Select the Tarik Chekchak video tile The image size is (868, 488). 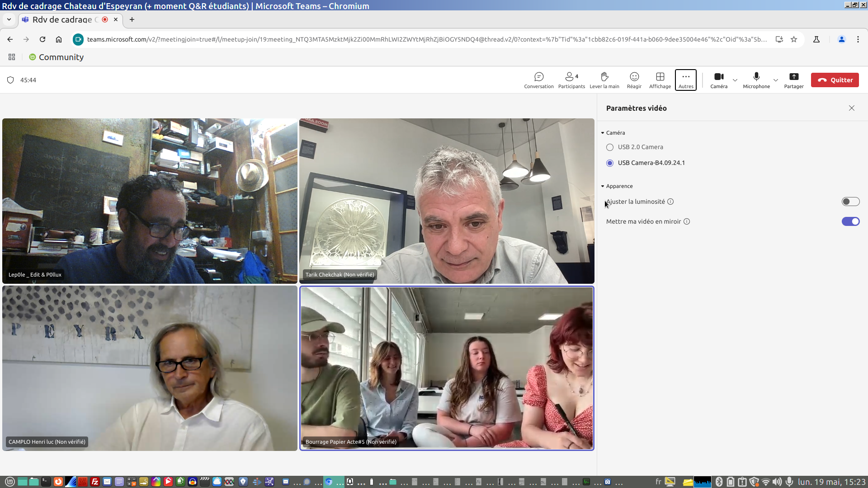pos(446,201)
